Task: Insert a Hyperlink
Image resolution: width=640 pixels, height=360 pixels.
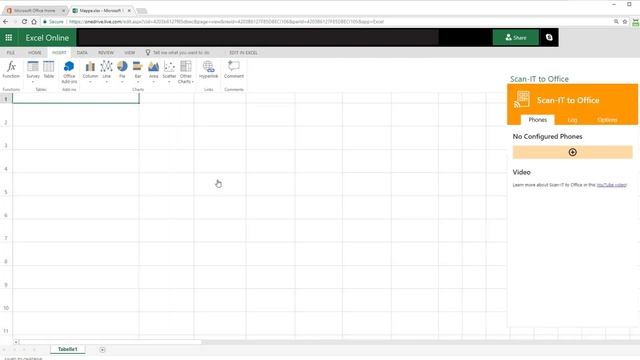Action: click(x=209, y=69)
